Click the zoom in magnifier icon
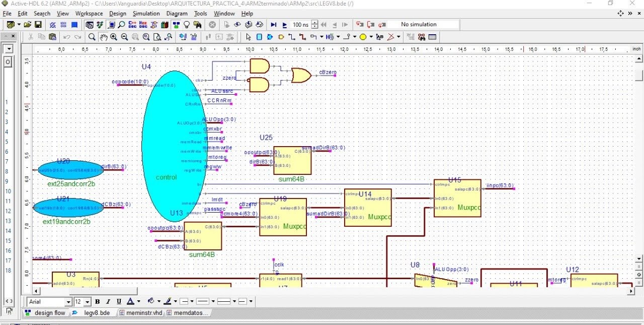This screenshot has width=644, height=325. tap(114, 37)
